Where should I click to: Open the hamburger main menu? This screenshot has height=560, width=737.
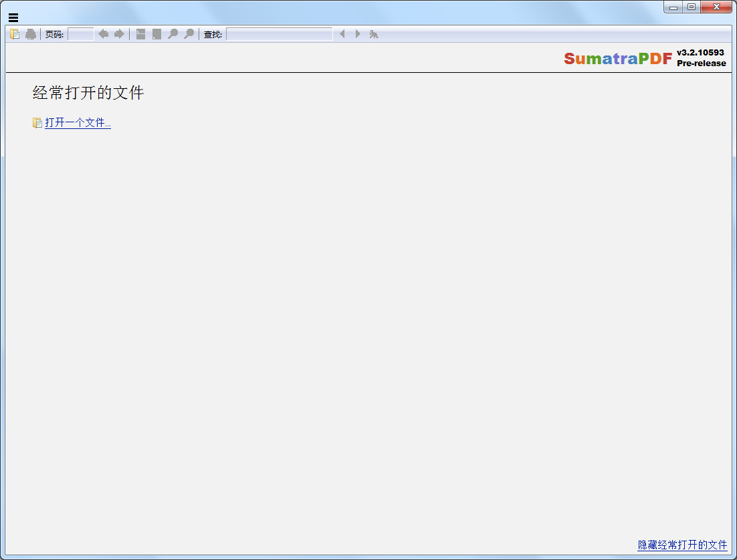tap(13, 18)
